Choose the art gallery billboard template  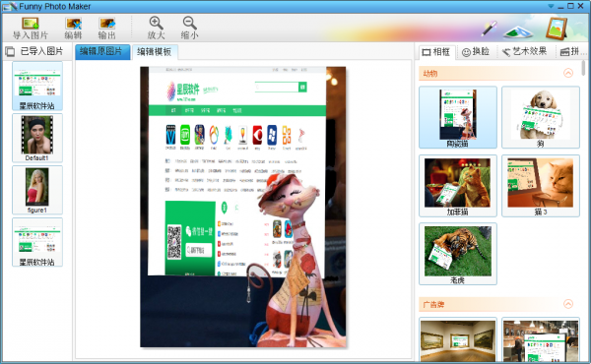(x=458, y=340)
